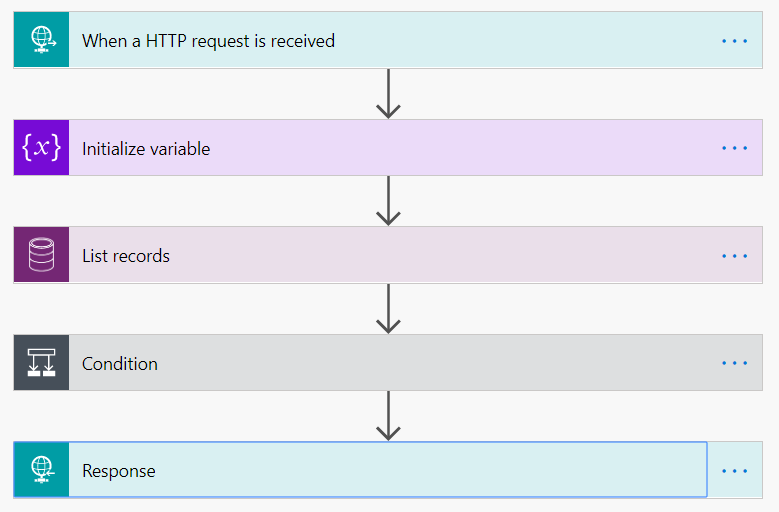Open the Response step ellipsis menu
Screen dimensions: 779x512
point(734,471)
